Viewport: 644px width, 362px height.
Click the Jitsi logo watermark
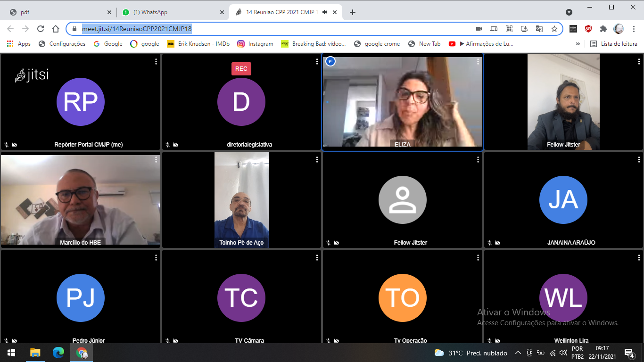coord(32,75)
